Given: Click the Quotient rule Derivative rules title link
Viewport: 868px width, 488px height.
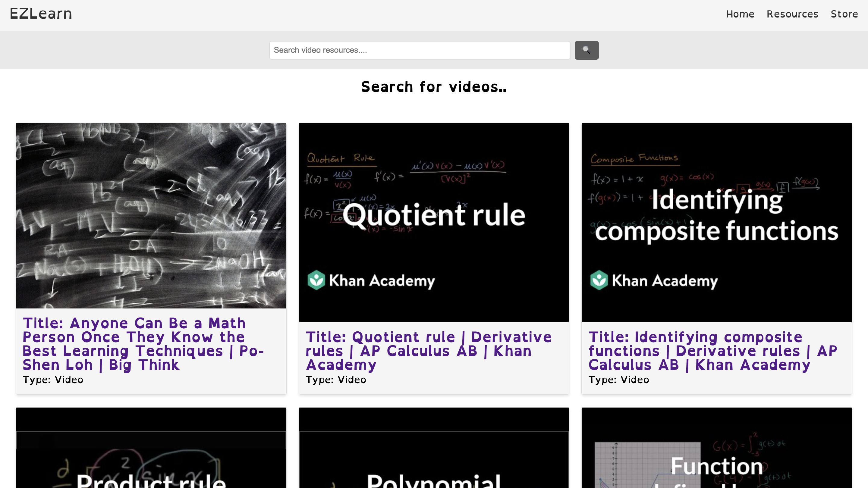Looking at the screenshot, I should coord(428,351).
